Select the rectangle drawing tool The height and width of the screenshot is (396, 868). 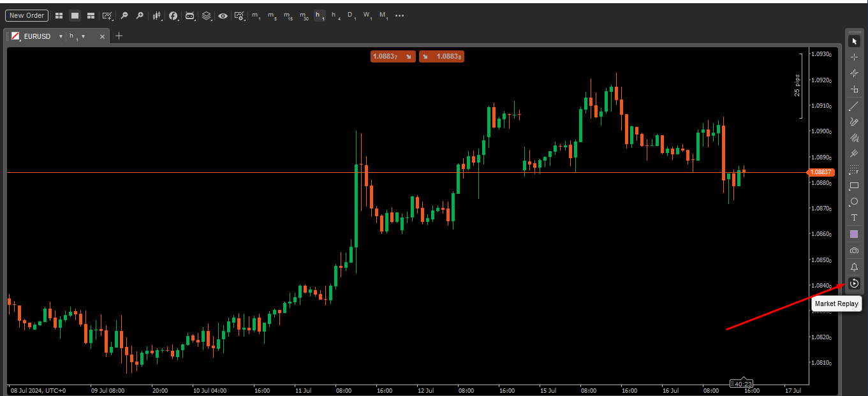coord(854,186)
